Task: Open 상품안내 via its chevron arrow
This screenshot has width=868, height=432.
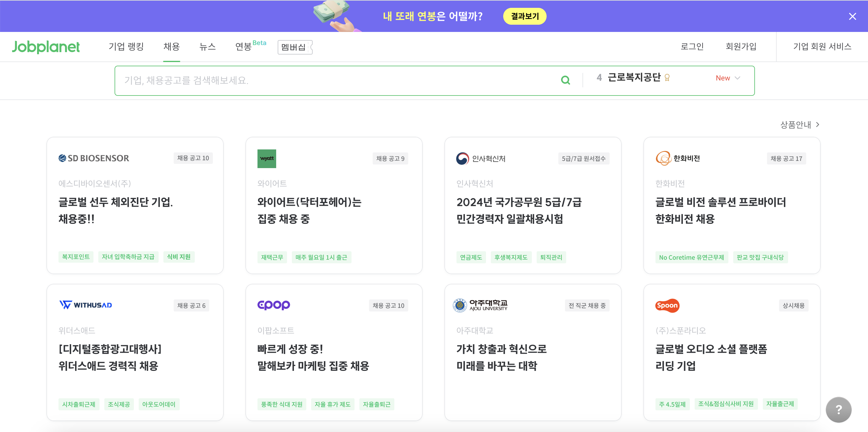Action: 818,124
